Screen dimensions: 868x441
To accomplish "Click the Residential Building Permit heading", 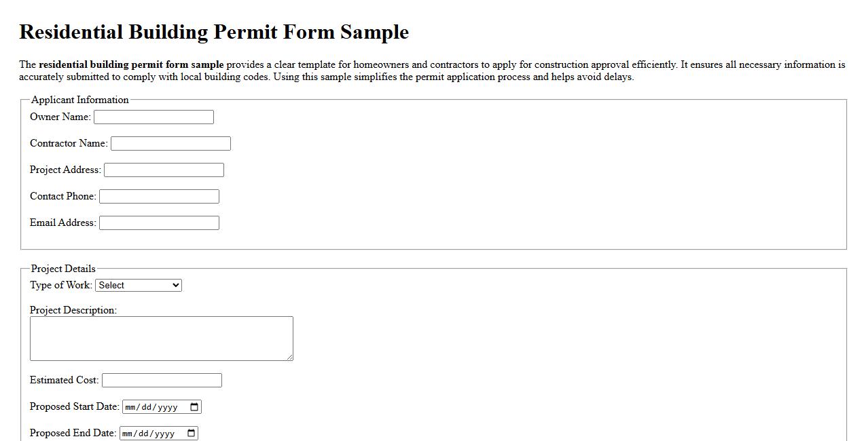I will [x=215, y=31].
